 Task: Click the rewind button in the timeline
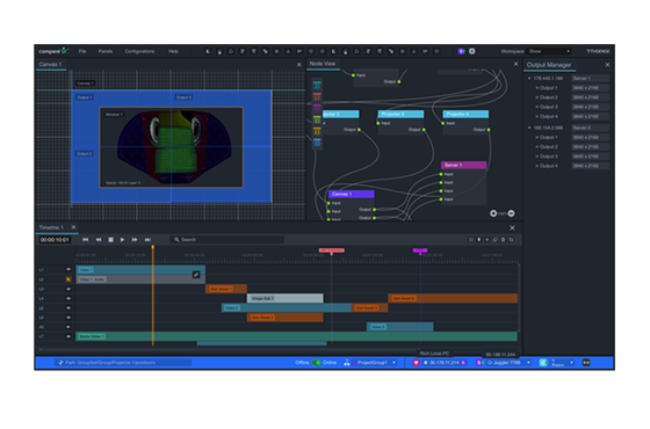point(98,240)
